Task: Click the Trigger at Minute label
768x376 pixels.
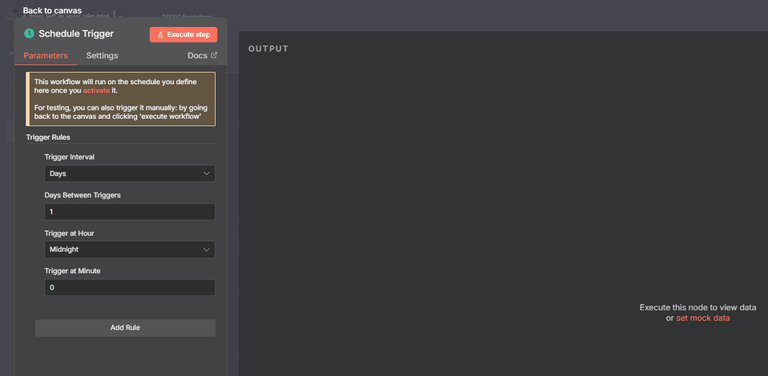Action: pos(72,271)
